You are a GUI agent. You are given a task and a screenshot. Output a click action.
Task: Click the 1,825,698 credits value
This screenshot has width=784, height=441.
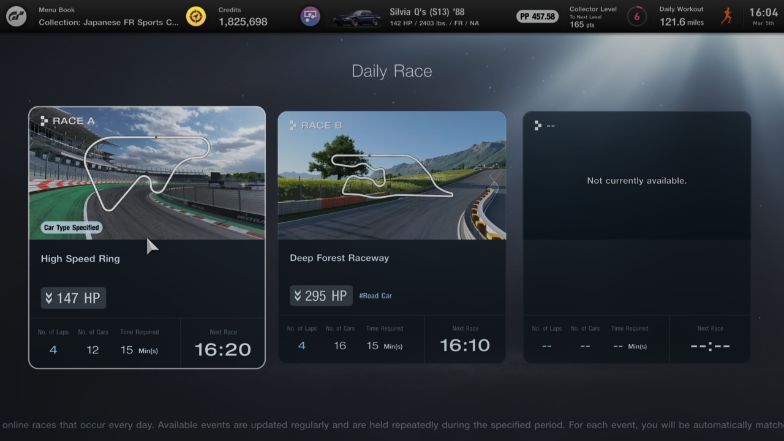243,22
